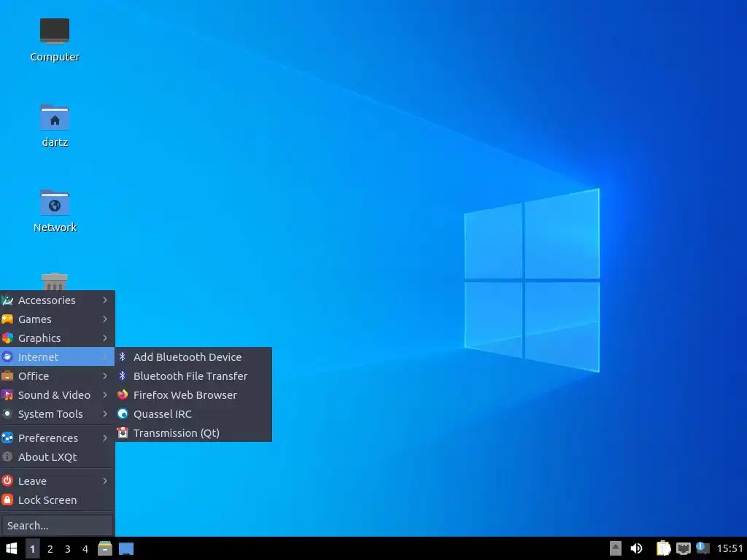Click the Firefox logo icon
This screenshot has height=560, width=747.
[123, 394]
